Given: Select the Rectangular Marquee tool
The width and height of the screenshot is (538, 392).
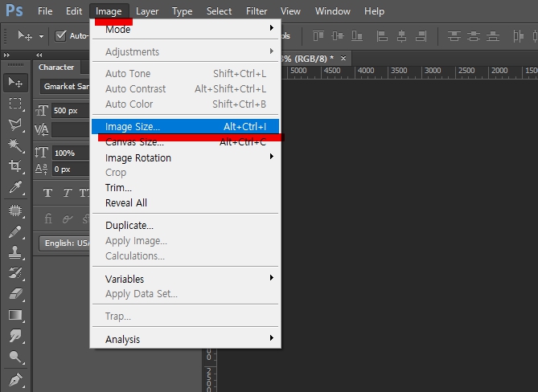Looking at the screenshot, I should (x=15, y=104).
